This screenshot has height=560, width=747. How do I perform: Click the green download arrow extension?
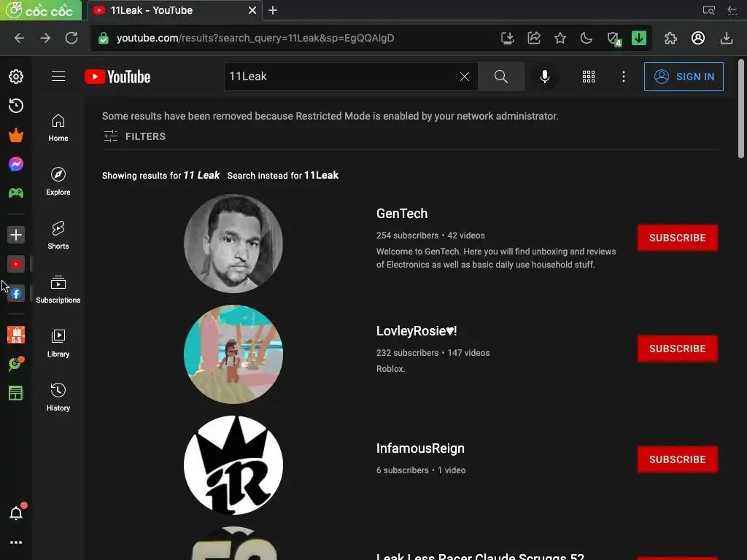point(639,38)
